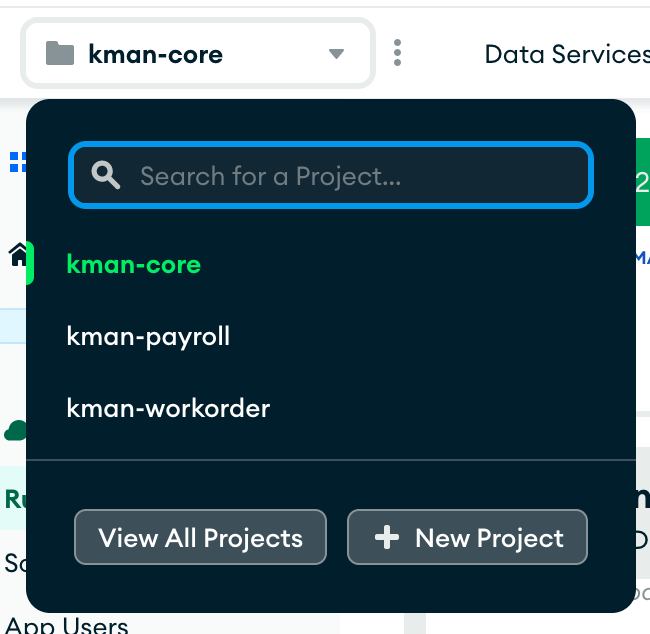Viewport: 650px width, 634px height.
Task: Click the plus icon on New Project
Action: 386,538
